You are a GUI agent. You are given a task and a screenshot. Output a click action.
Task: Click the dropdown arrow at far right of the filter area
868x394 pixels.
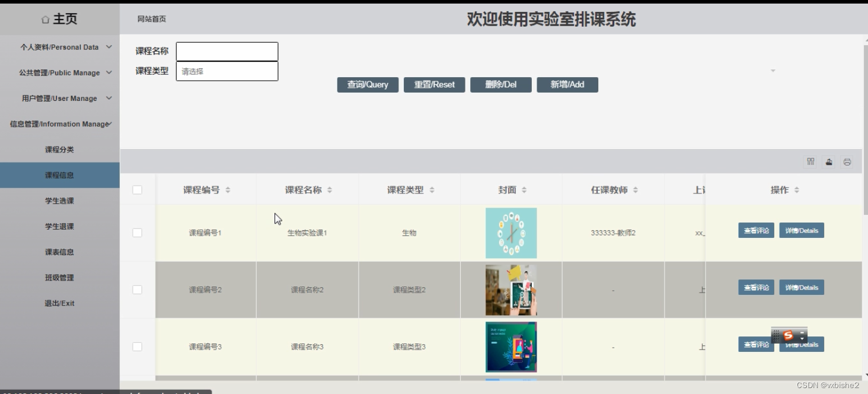click(x=773, y=71)
